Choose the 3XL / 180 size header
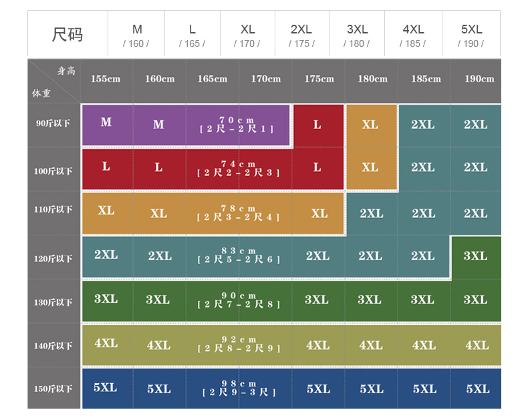 point(357,35)
